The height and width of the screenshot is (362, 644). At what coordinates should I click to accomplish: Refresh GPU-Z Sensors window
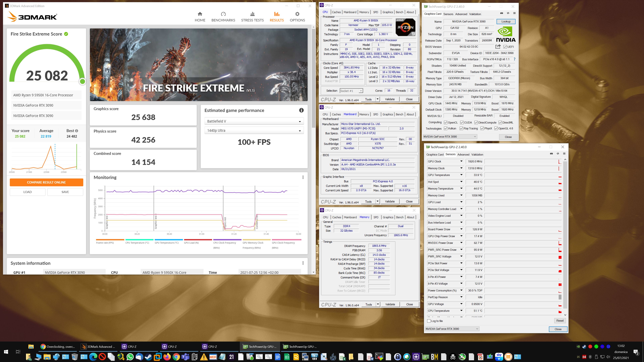[x=558, y=153]
